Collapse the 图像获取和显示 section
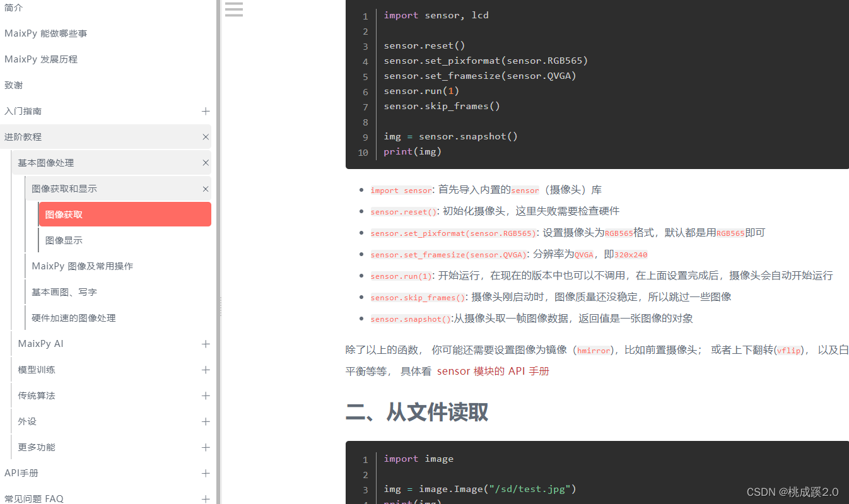 click(x=206, y=189)
